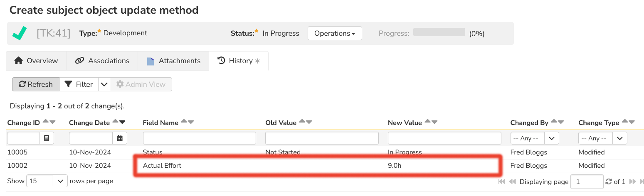The height and width of the screenshot is (196, 644).
Task: Click the Refresh button
Action: (36, 84)
